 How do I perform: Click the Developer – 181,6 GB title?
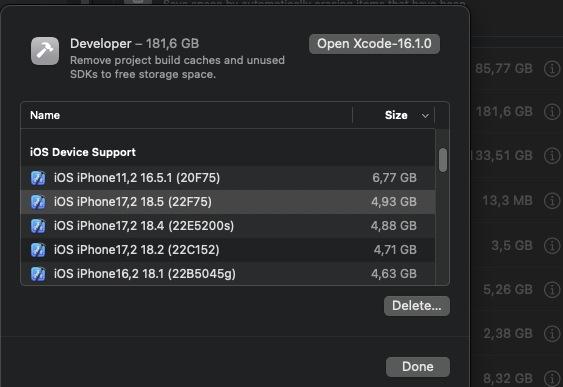click(x=134, y=43)
